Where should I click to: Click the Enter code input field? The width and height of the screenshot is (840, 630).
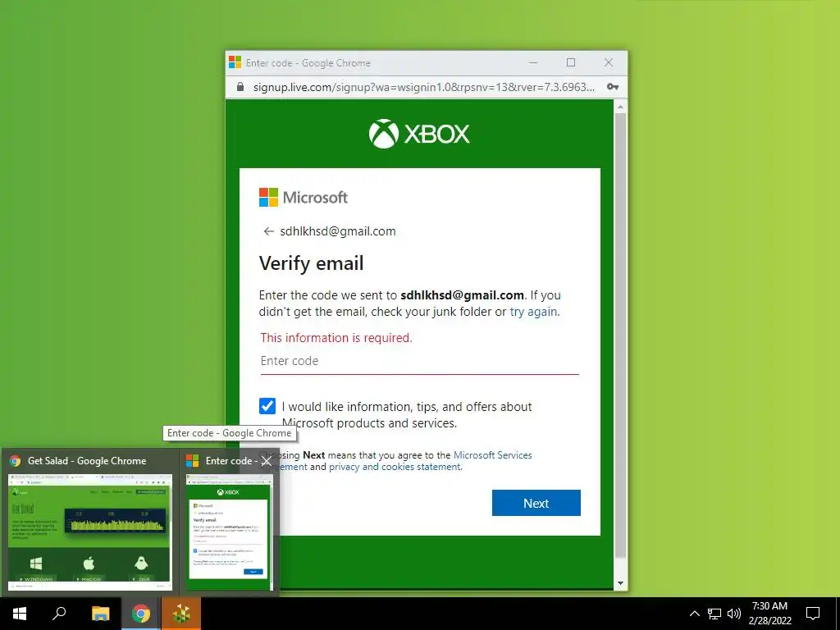[x=419, y=361]
